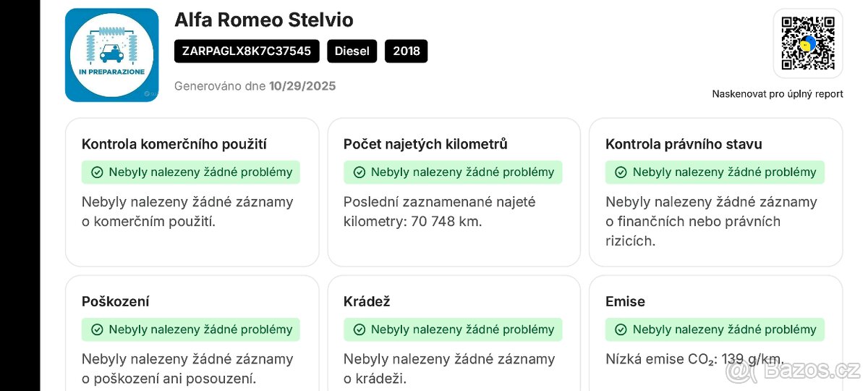Click the Alfa Romeo Stelvio title
This screenshot has height=391, width=868.
pos(264,20)
